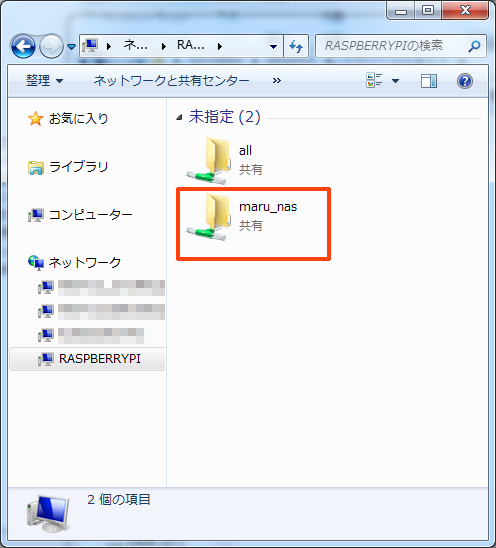Viewport: 496px width, 548px height.
Task: Maximize the explorer window
Action: (428, 10)
